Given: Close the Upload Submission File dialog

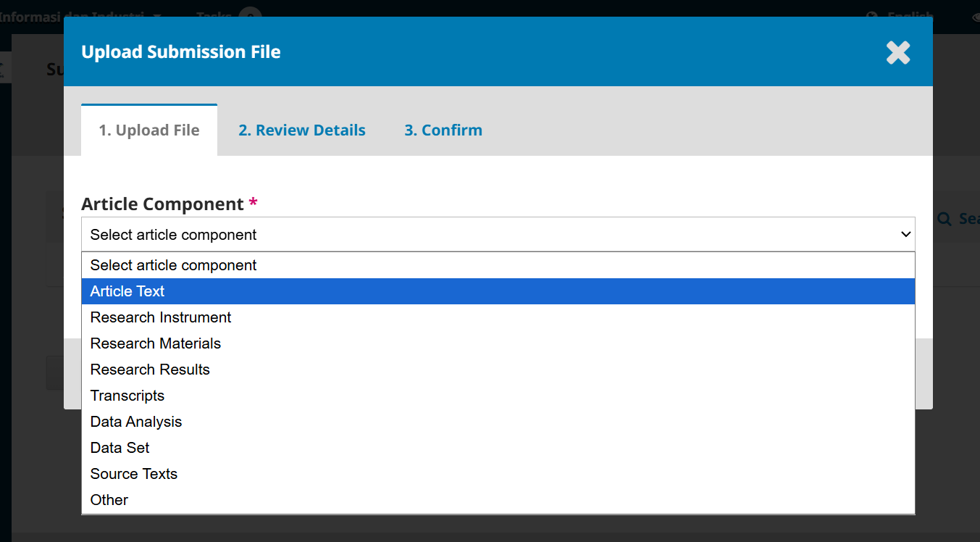Looking at the screenshot, I should click(897, 52).
